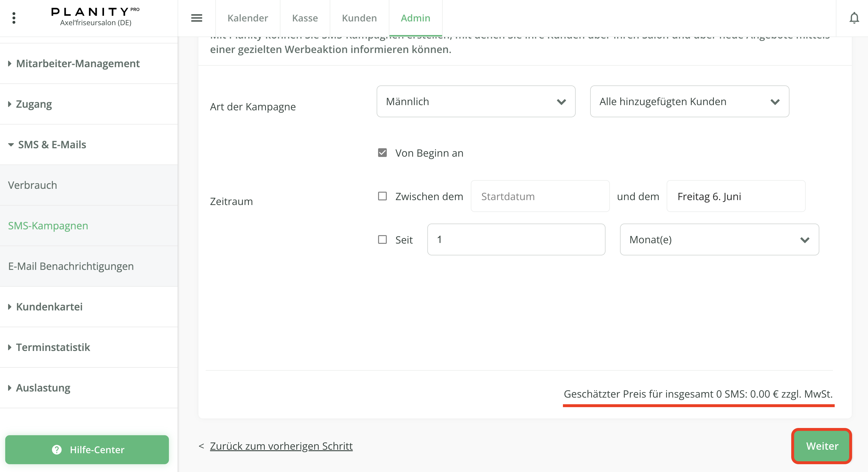Viewport: 868px width, 472px height.
Task: Switch to the Kalender tab
Action: pyautogui.click(x=248, y=18)
